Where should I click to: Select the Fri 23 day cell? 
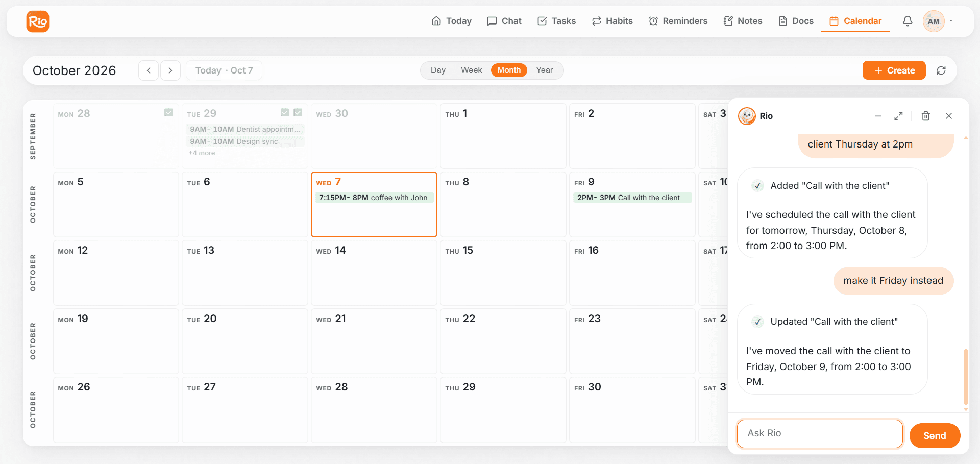pyautogui.click(x=632, y=341)
